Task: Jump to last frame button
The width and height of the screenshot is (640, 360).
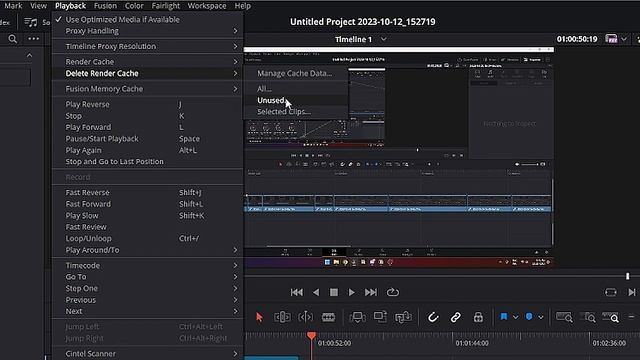Action: [x=371, y=292]
